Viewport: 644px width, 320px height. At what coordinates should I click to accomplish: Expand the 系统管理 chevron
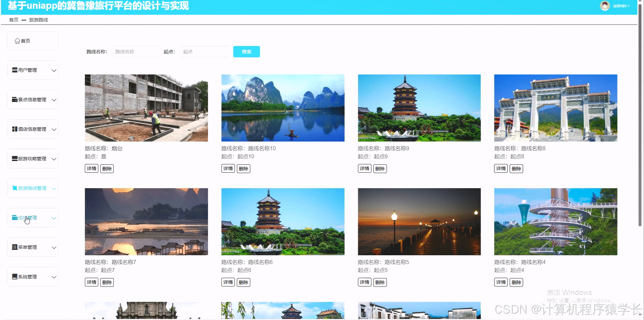[54, 277]
